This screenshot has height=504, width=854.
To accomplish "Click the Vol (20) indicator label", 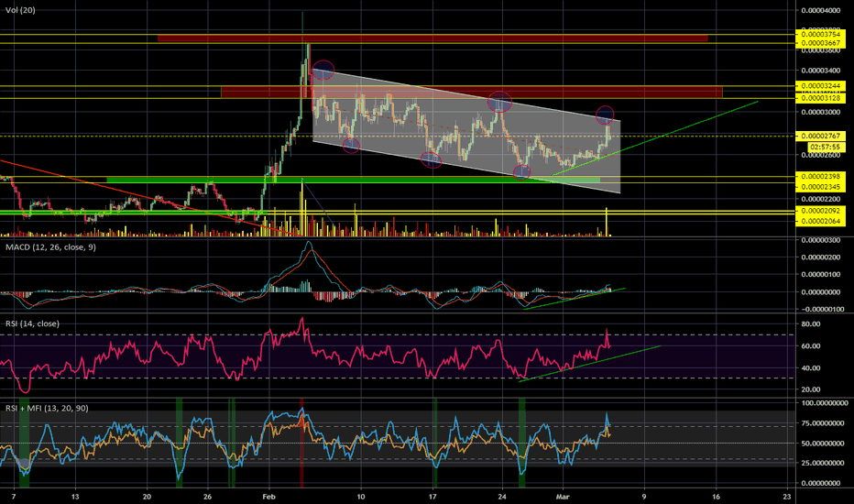I will click(20, 10).
